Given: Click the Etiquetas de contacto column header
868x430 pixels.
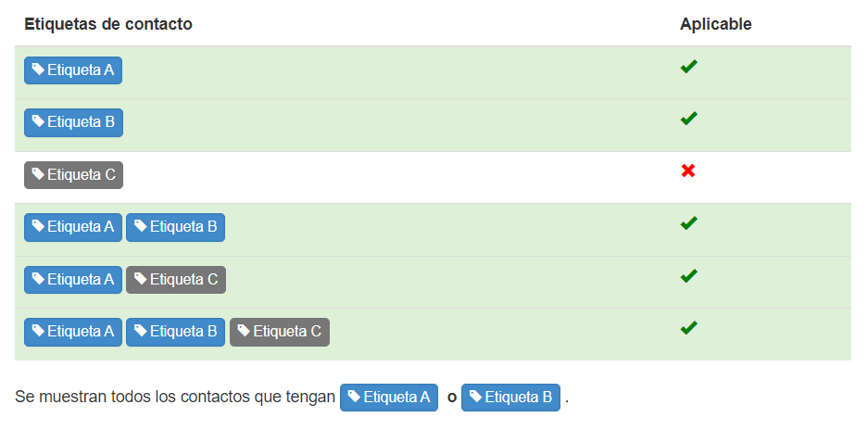Looking at the screenshot, I should (x=108, y=24).
